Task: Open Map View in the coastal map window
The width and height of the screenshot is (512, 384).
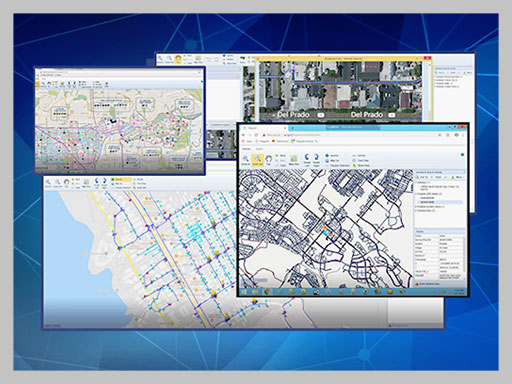Action: (x=86, y=183)
